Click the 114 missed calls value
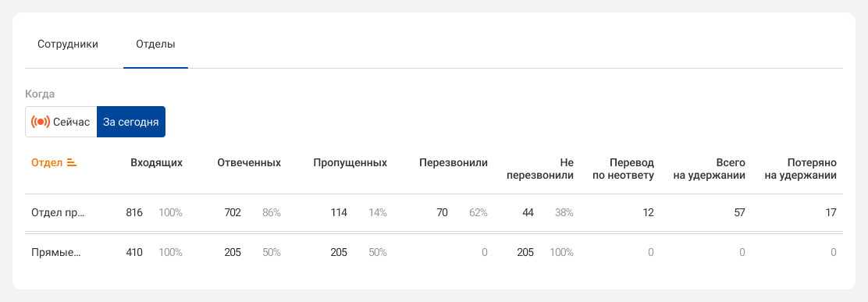Viewport: 868px width, 302px height. click(339, 212)
